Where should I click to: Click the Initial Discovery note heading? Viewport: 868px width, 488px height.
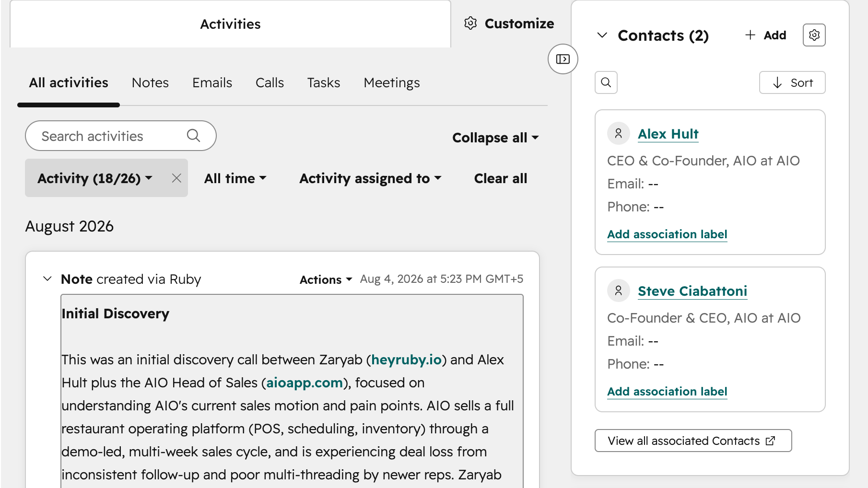[115, 314]
